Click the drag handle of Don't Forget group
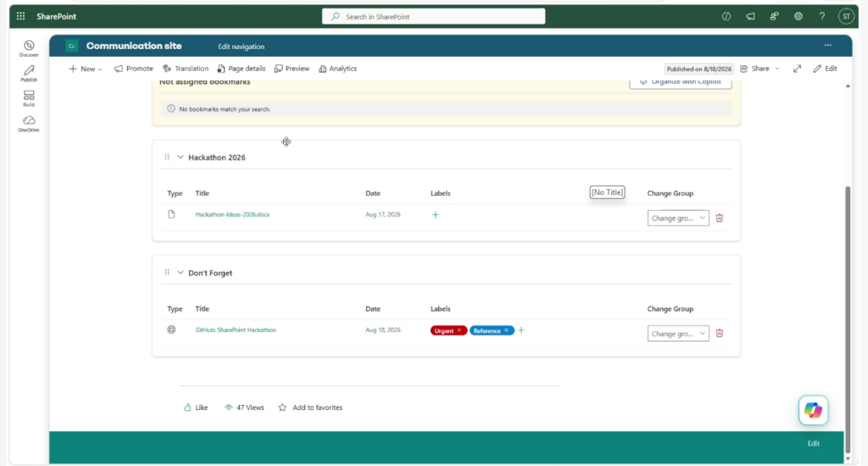Viewport: 868px width, 466px height. pos(167,272)
